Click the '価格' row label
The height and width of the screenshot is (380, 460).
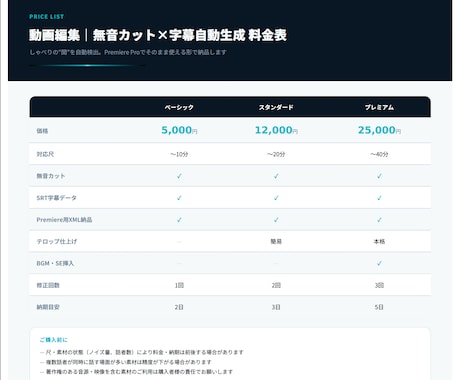coord(42,131)
